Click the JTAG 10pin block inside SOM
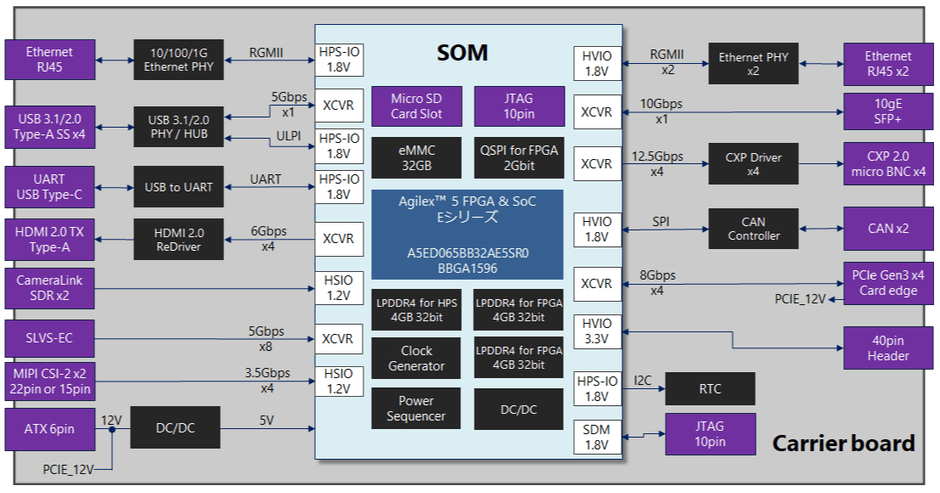The width and height of the screenshot is (940, 493). tap(519, 106)
